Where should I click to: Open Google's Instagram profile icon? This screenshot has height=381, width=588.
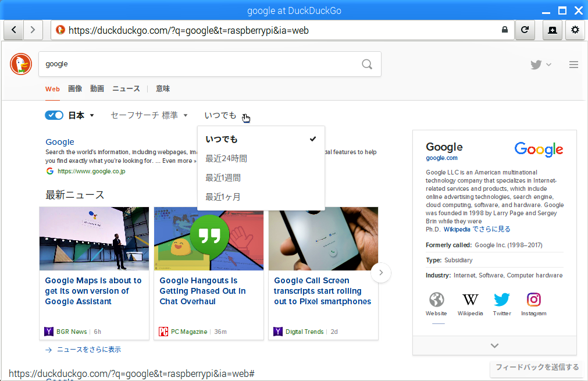[534, 300]
